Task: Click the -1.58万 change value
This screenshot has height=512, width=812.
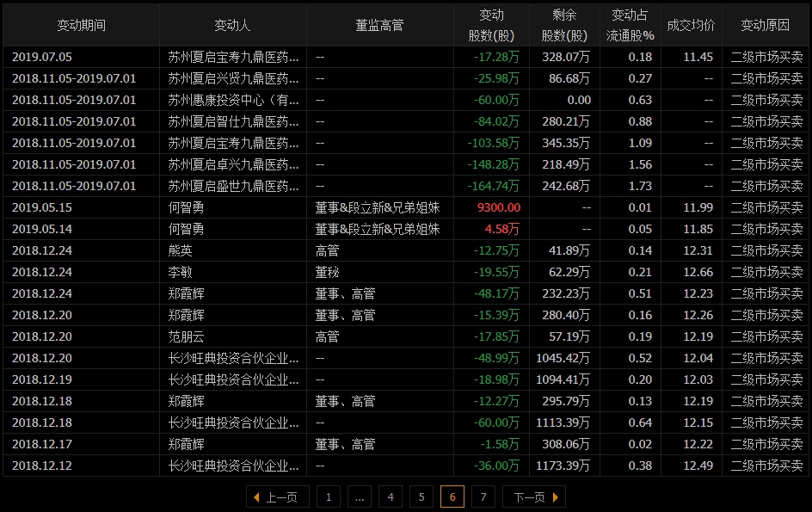Action: pyautogui.click(x=500, y=444)
